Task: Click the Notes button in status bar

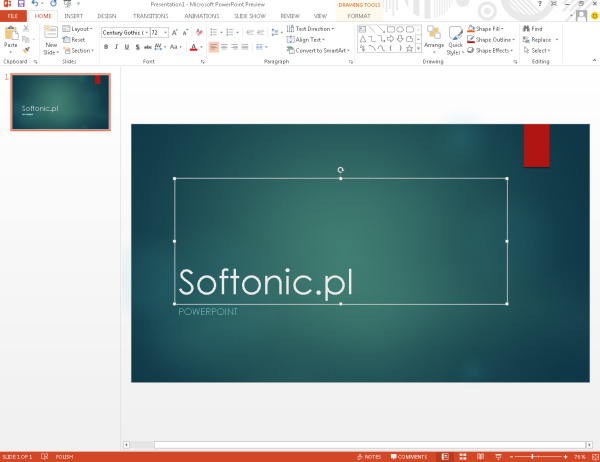Action: tap(368, 456)
